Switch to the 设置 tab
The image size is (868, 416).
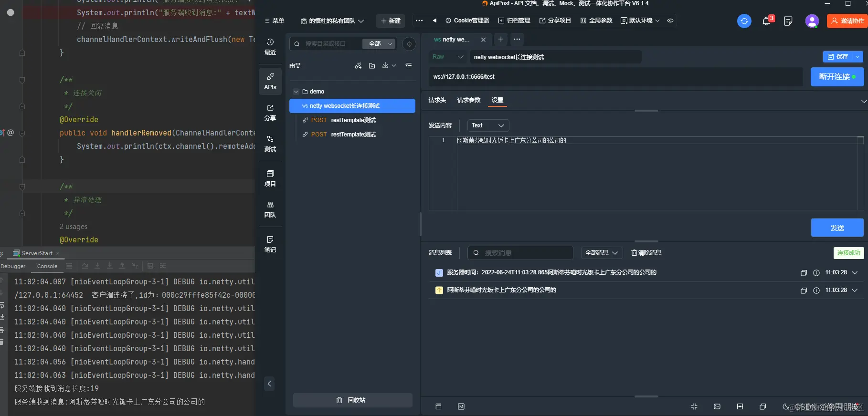[x=498, y=100]
